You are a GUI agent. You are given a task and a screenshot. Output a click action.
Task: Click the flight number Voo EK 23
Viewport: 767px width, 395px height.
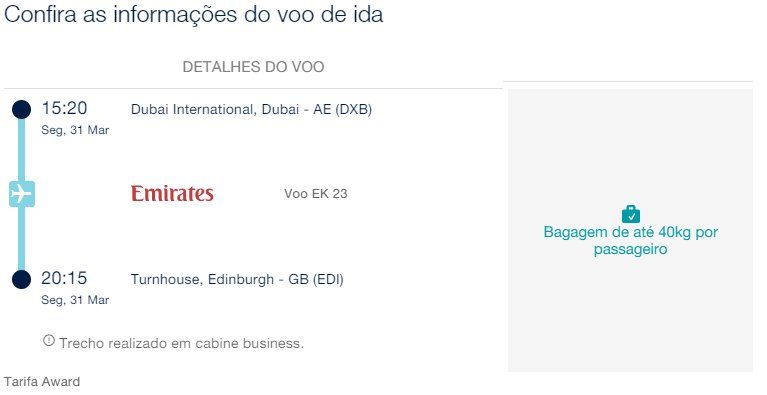[x=316, y=194]
